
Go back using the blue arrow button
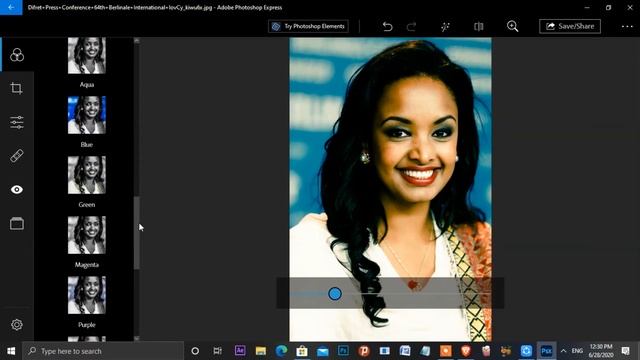point(11,7)
